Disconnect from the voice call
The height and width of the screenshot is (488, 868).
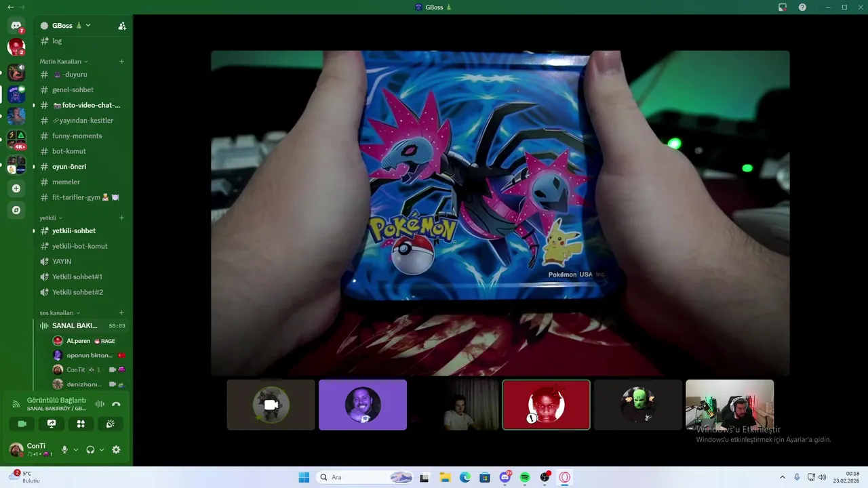tap(116, 404)
